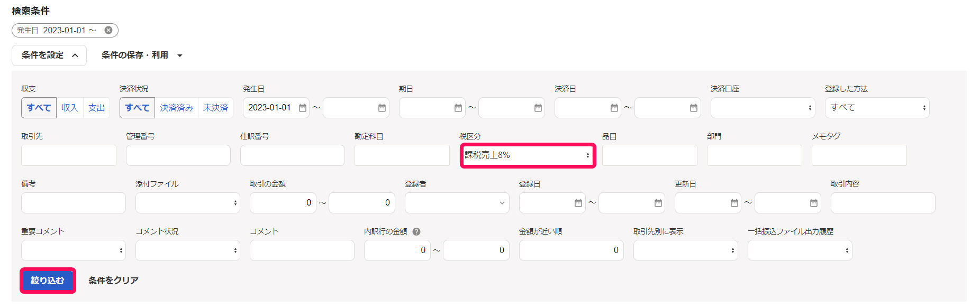Collapse the 条件を設定 panel
Screen dimensions: 980x308
tap(49, 55)
